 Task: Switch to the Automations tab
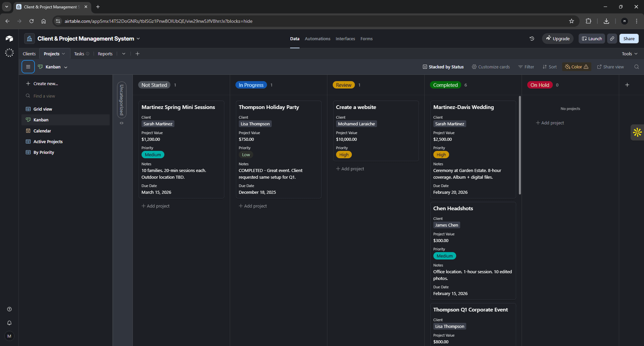(317, 39)
